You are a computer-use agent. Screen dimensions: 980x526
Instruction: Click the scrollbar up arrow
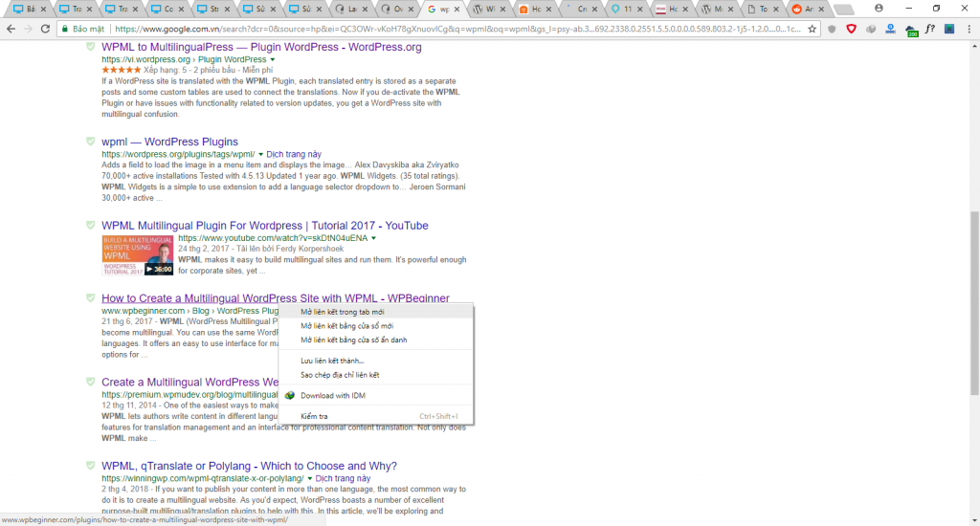click(x=973, y=46)
